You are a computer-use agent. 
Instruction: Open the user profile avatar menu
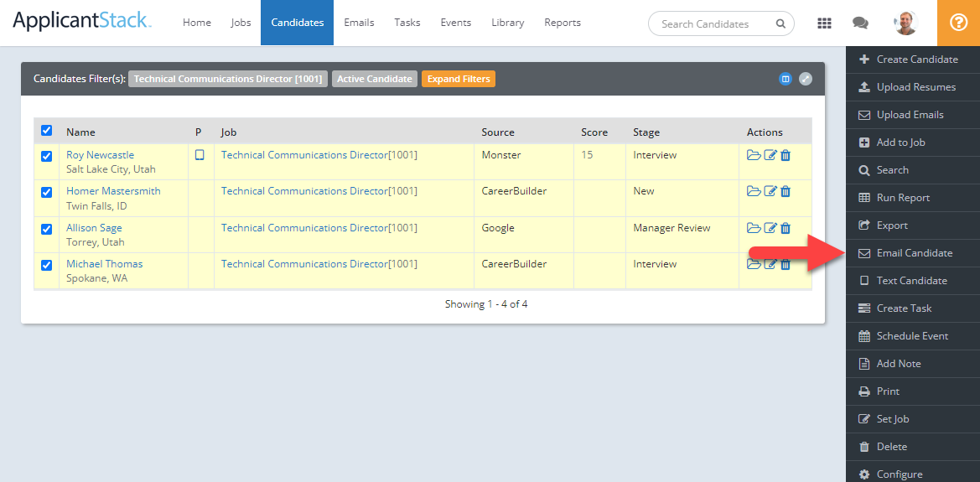[x=905, y=23]
